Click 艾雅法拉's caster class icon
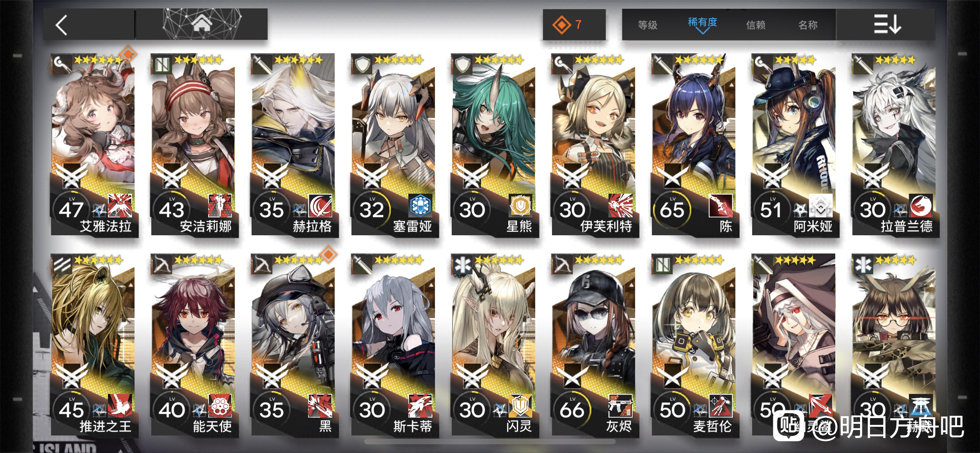Viewport: 980px width, 453px height. [x=61, y=63]
